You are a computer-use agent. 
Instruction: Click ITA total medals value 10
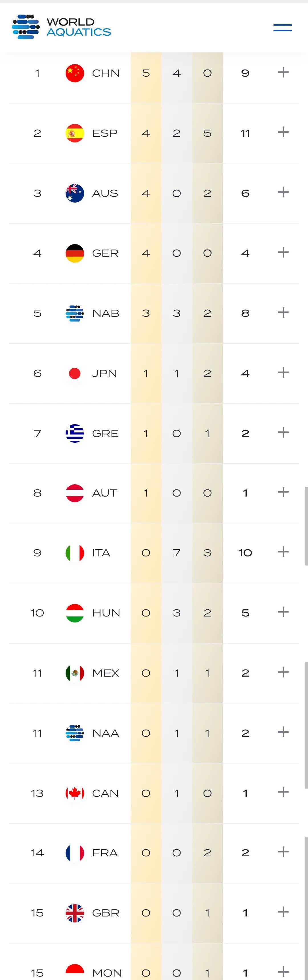coord(245,553)
